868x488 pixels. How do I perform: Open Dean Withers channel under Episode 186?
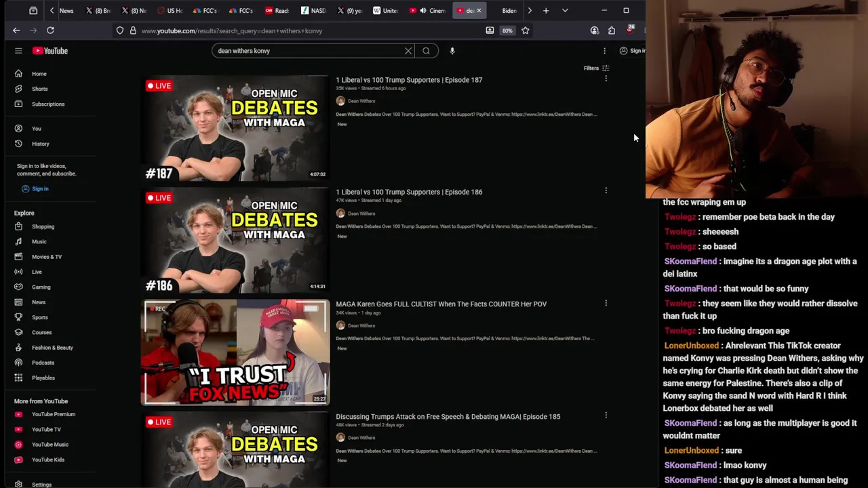pyautogui.click(x=361, y=213)
